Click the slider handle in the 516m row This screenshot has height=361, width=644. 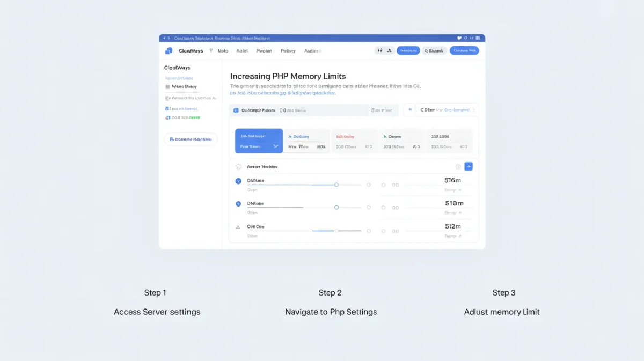click(x=336, y=185)
